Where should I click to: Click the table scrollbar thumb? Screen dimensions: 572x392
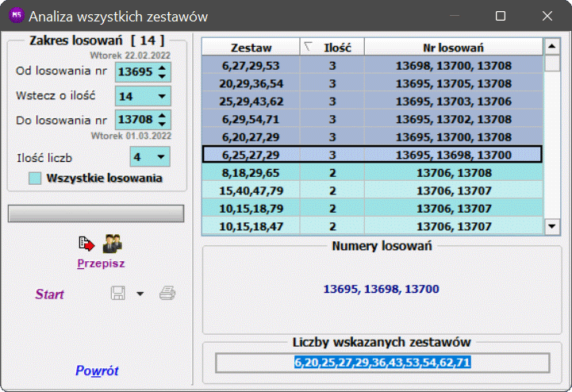coord(552,63)
